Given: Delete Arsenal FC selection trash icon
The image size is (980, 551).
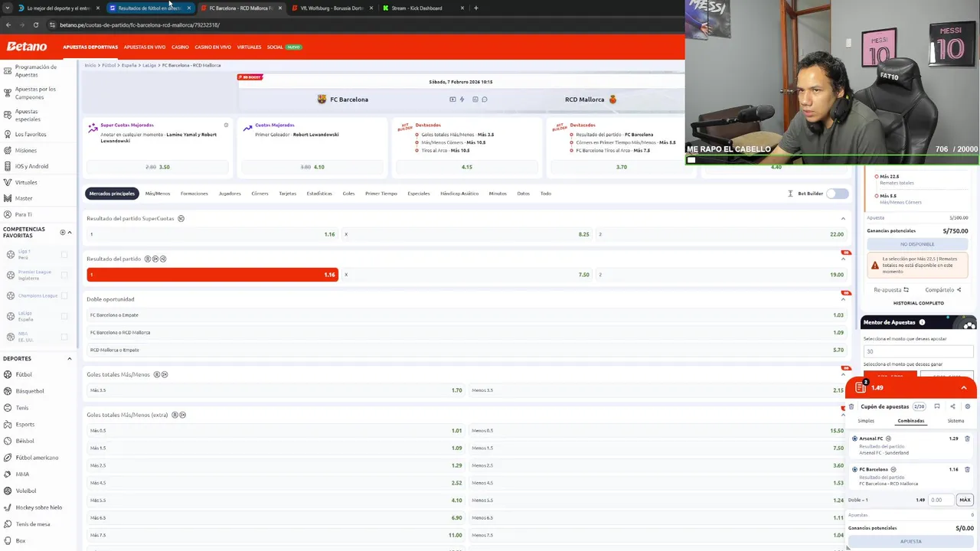Looking at the screenshot, I should (x=967, y=439).
